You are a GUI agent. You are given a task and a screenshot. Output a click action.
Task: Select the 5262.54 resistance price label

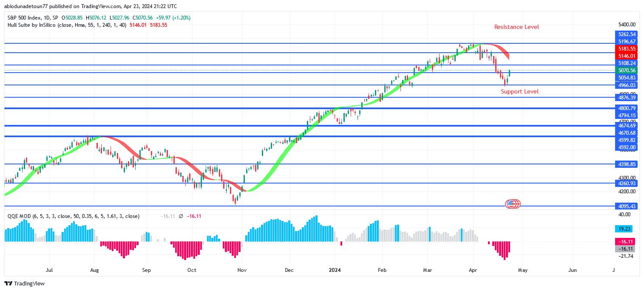[627, 34]
